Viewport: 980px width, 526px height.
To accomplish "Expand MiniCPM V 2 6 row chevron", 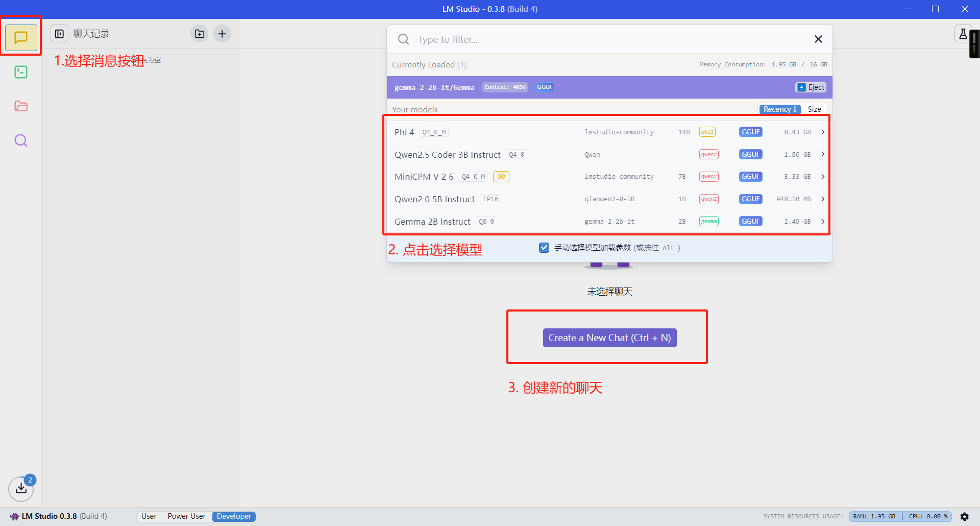I will [x=823, y=177].
